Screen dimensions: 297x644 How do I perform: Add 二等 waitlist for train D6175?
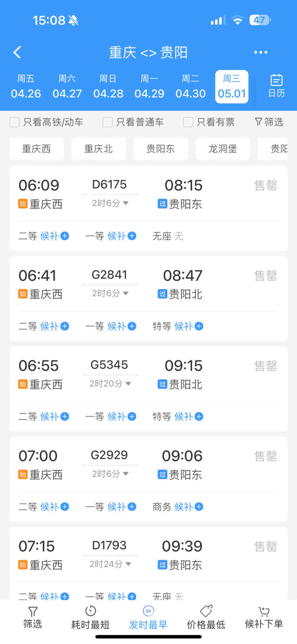coord(65,236)
